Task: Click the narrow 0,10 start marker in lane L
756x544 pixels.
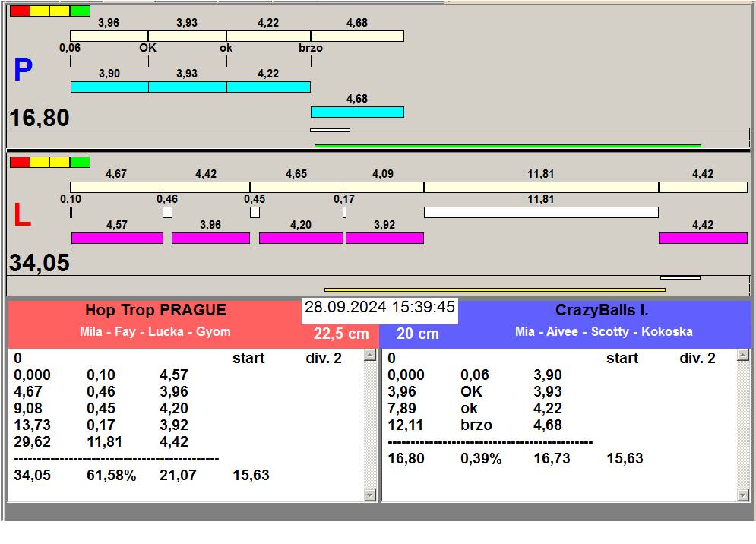Action: (71, 212)
